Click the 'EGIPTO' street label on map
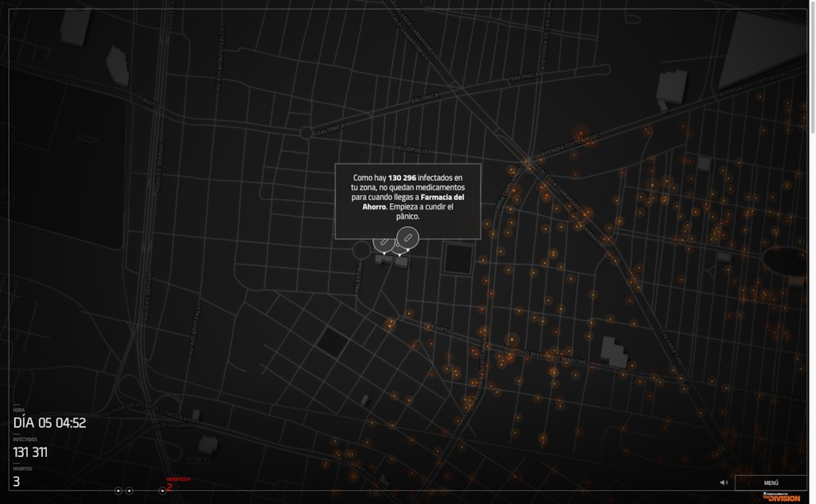 pos(441,329)
